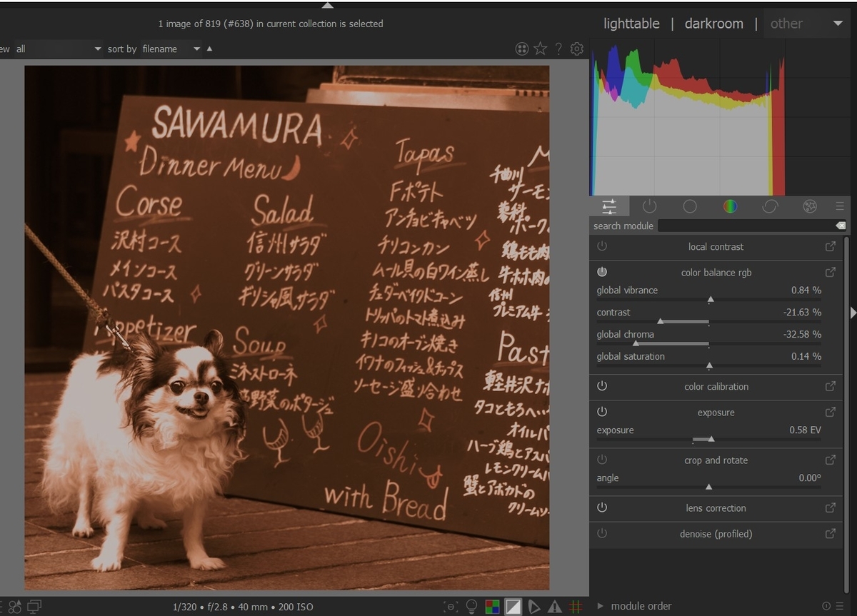Viewport: 857px width, 616px height.
Task: Open the collection filter 'all' dropdown
Action: [x=59, y=49]
